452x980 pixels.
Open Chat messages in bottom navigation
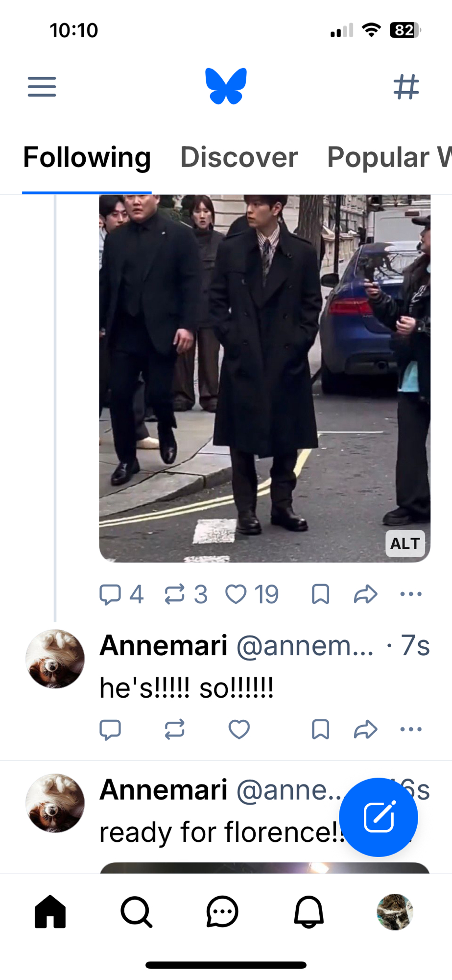point(222,912)
